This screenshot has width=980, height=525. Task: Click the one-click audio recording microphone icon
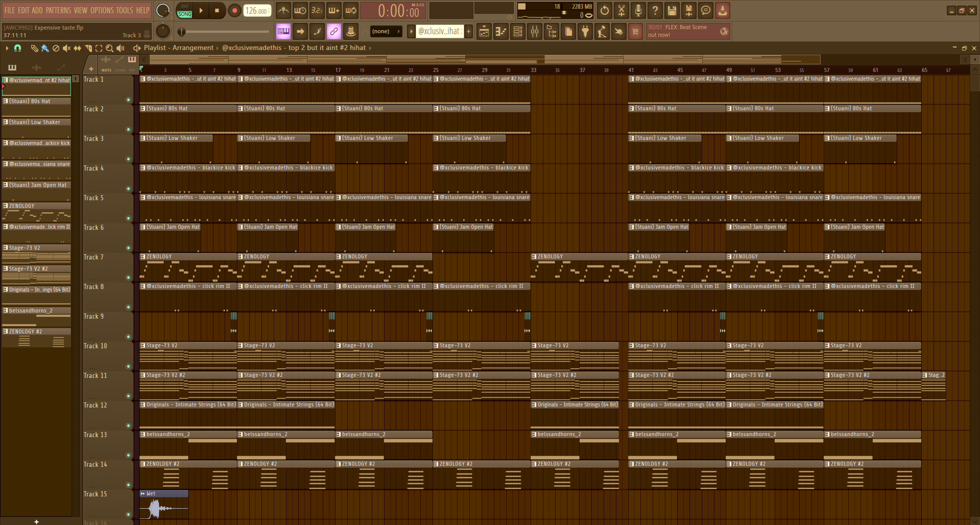638,10
